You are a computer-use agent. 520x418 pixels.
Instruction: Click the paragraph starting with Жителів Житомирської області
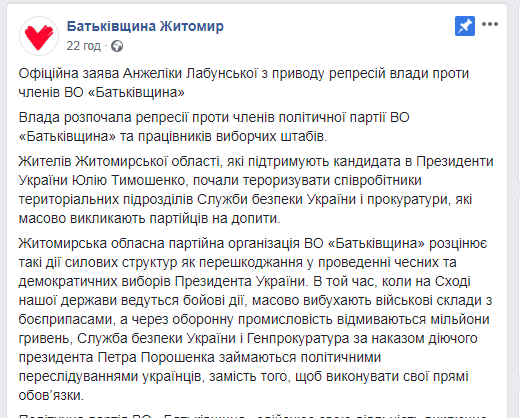pyautogui.click(x=256, y=190)
